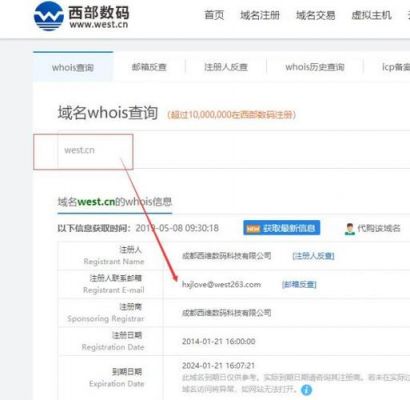
Task: Click the Registrant Name row value
Action: (x=227, y=256)
